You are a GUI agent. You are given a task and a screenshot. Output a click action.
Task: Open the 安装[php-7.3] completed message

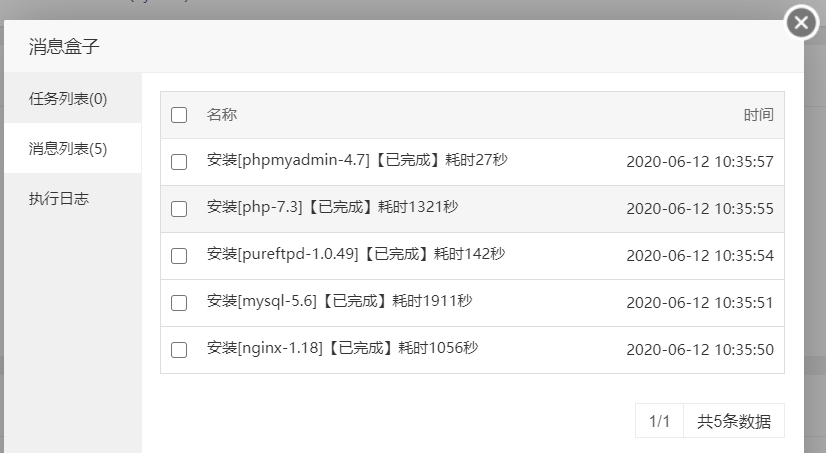tap(472, 209)
